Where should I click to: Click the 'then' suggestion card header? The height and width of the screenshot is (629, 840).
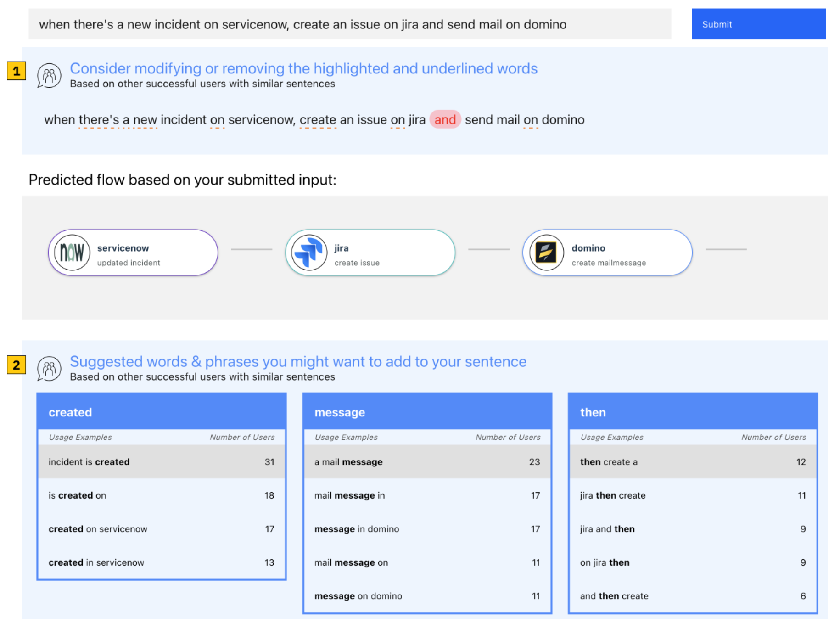point(693,412)
